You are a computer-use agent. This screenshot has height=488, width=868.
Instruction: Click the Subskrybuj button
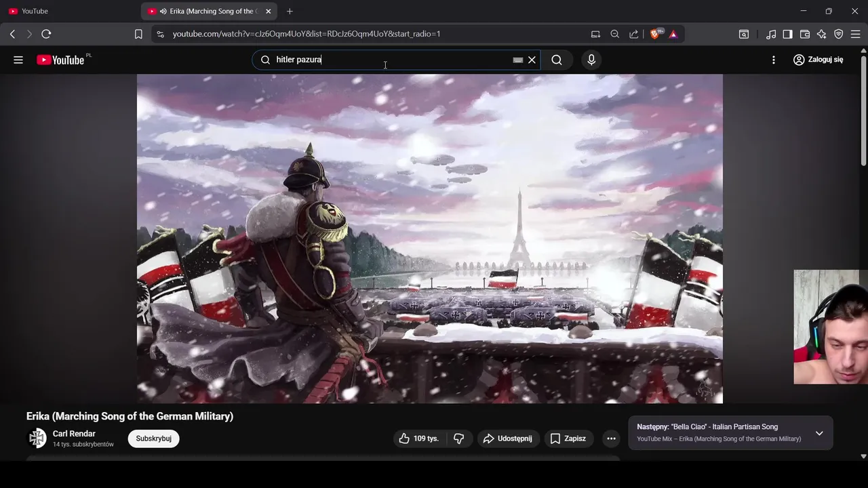click(x=153, y=439)
